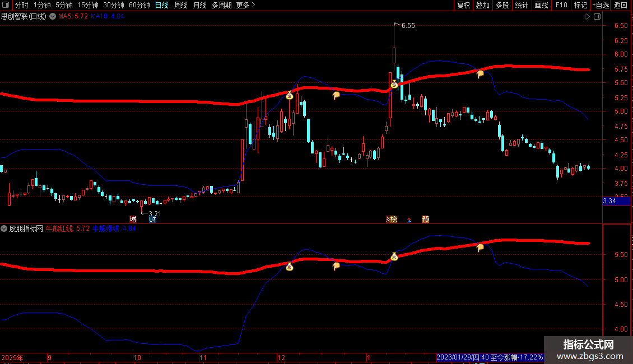
Task: Click the 6.50 price axis label
Action: point(621,25)
